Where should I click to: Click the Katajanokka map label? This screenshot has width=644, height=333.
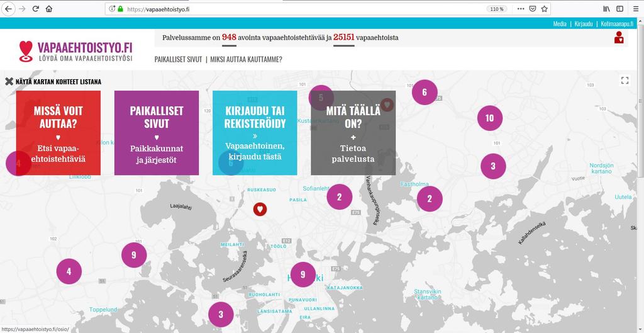345,288
